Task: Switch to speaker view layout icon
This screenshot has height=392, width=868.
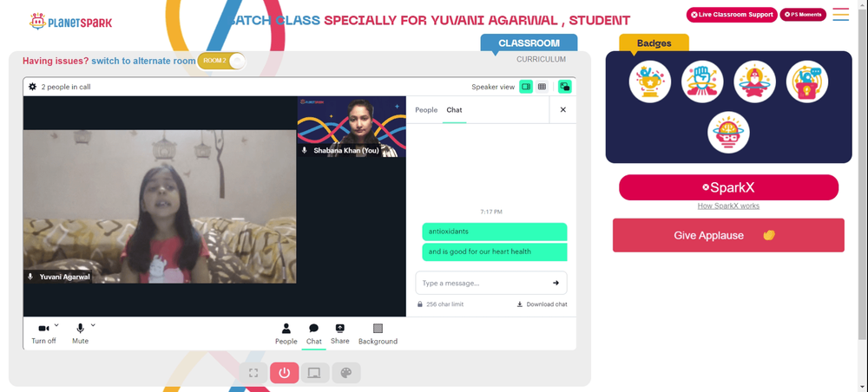Action: click(x=526, y=87)
